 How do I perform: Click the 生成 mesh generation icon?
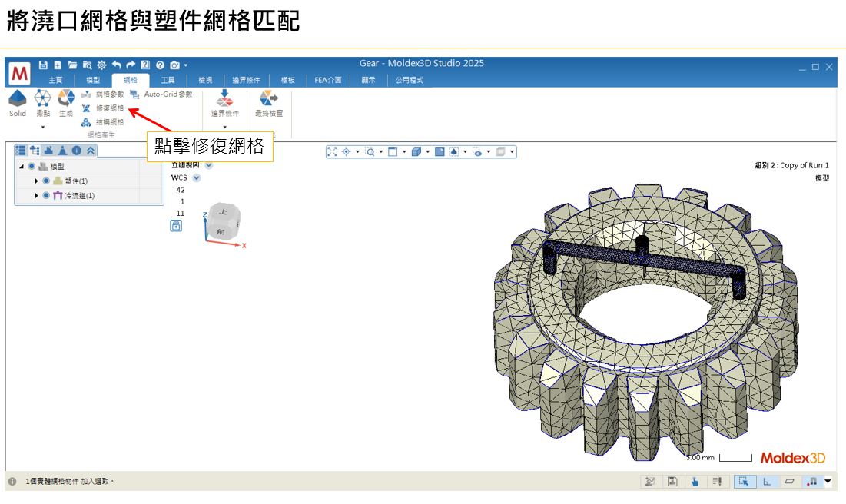point(65,101)
